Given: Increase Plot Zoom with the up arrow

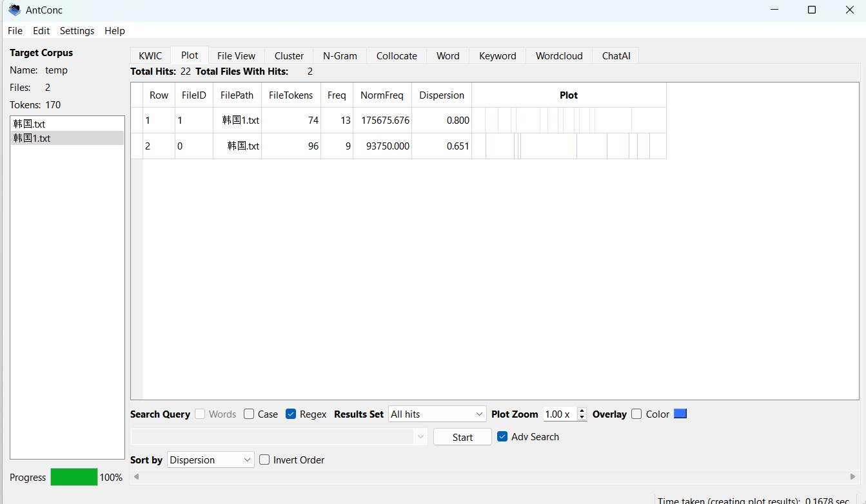Looking at the screenshot, I should (582, 411).
